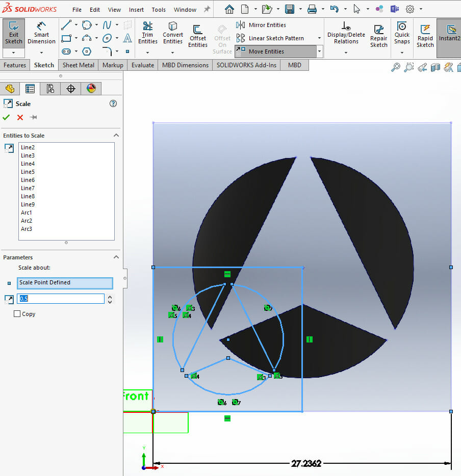Click the Convert Entities icon

(x=173, y=33)
